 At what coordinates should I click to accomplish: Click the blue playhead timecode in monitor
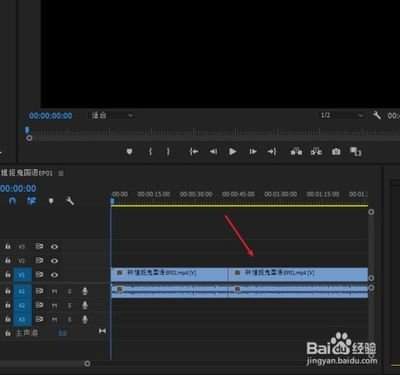pyautogui.click(x=50, y=116)
